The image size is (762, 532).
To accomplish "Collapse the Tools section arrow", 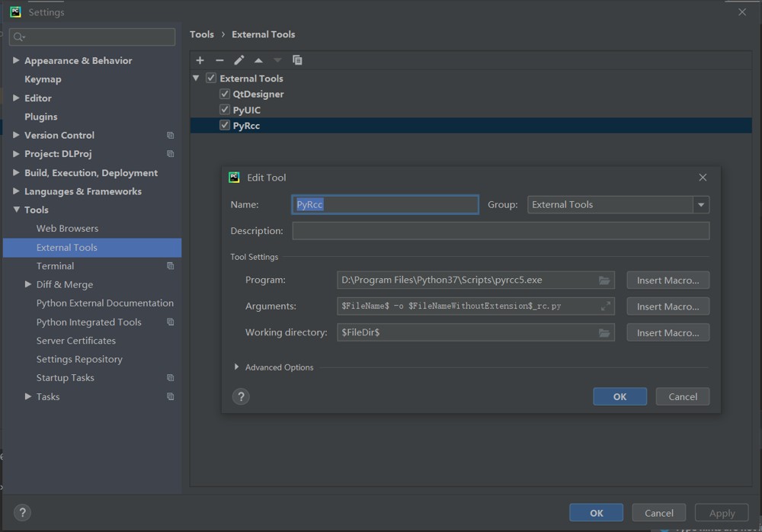I will (x=16, y=210).
